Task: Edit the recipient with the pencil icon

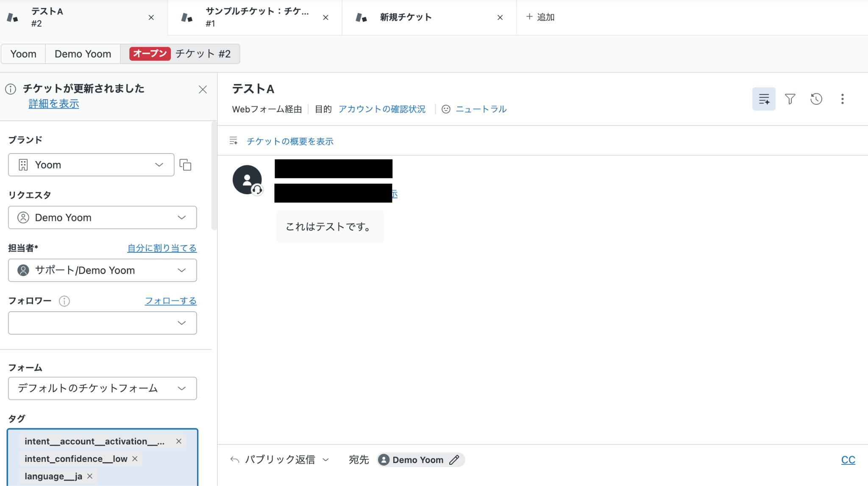Action: (x=454, y=460)
